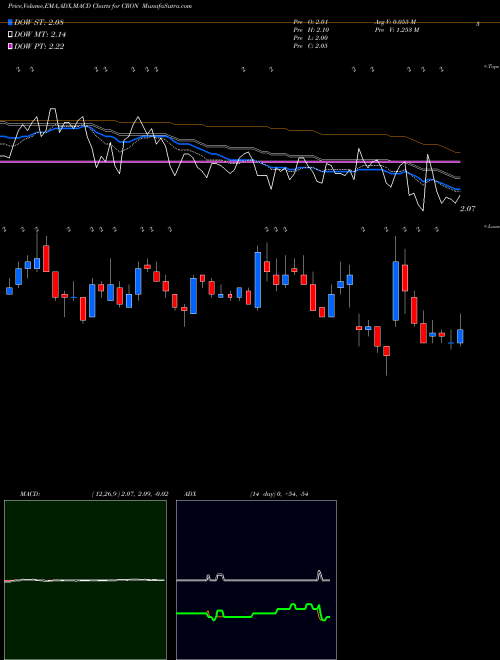
Task: Click the 'ADX' panel heading
Action: click(190, 494)
